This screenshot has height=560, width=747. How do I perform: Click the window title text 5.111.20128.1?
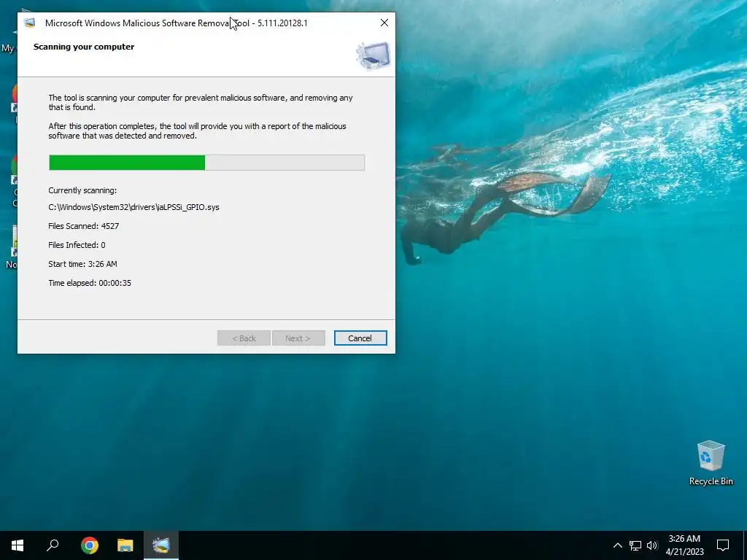pos(282,23)
